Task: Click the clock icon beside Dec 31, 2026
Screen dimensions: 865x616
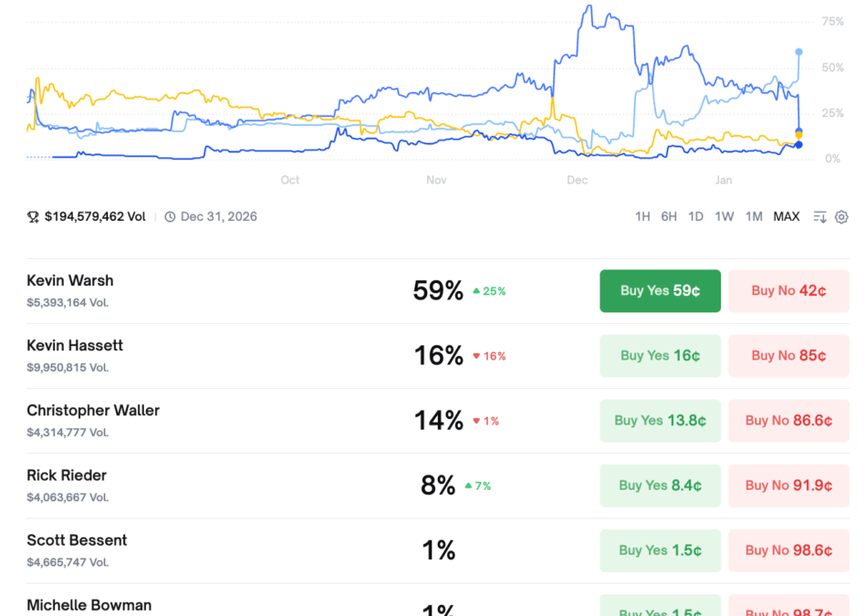Action: [x=169, y=217]
